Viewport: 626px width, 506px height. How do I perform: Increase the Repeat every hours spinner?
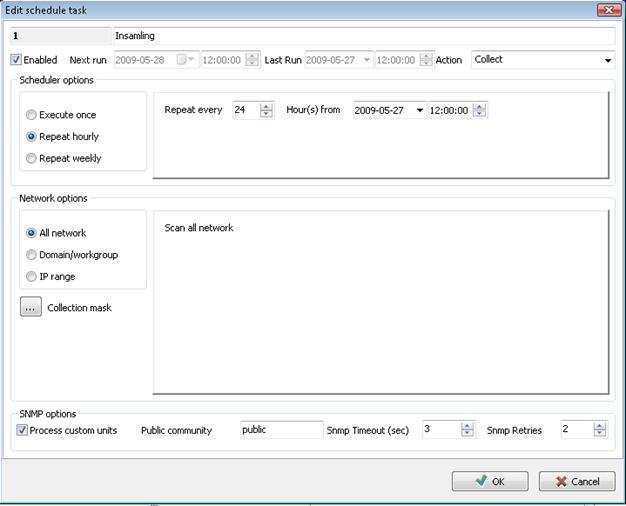(x=266, y=106)
